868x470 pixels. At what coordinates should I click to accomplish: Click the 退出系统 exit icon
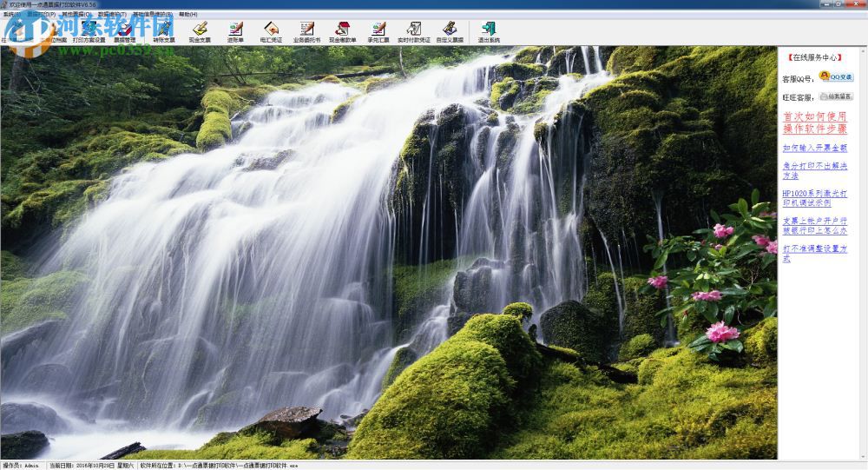(489, 32)
